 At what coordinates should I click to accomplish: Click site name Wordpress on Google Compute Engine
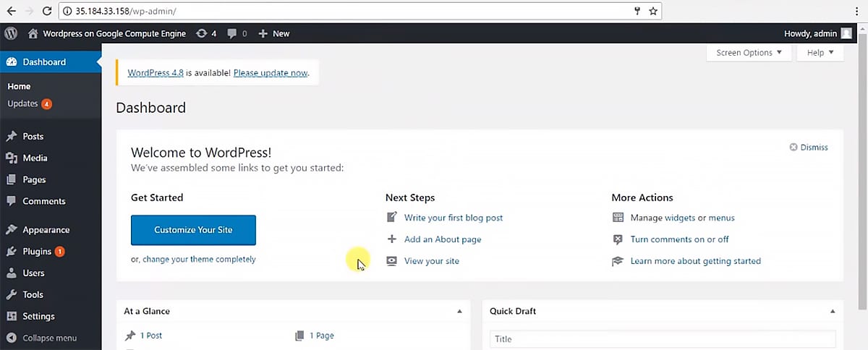click(114, 33)
